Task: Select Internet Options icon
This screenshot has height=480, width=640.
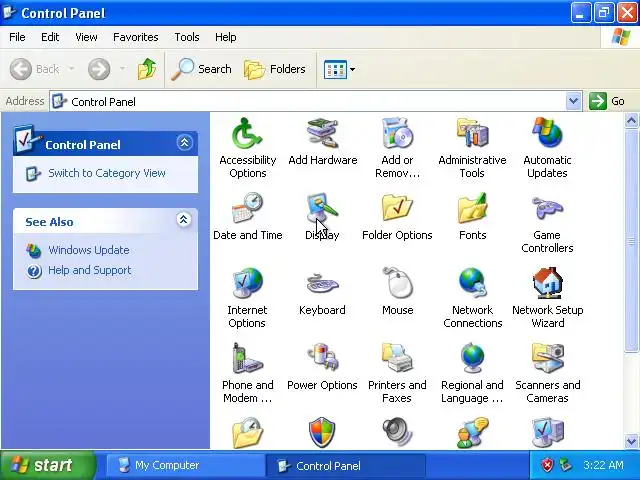Action: pyautogui.click(x=247, y=283)
